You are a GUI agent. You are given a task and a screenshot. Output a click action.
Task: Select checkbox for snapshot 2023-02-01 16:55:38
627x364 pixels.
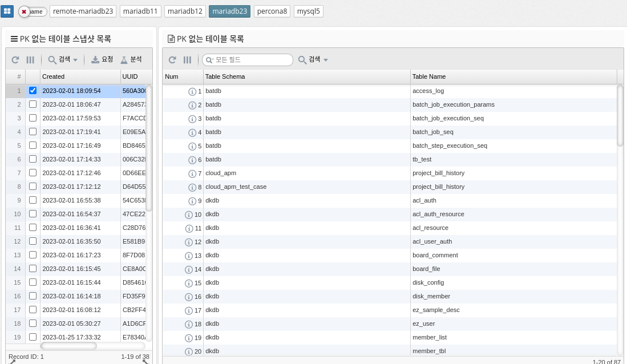[33, 200]
